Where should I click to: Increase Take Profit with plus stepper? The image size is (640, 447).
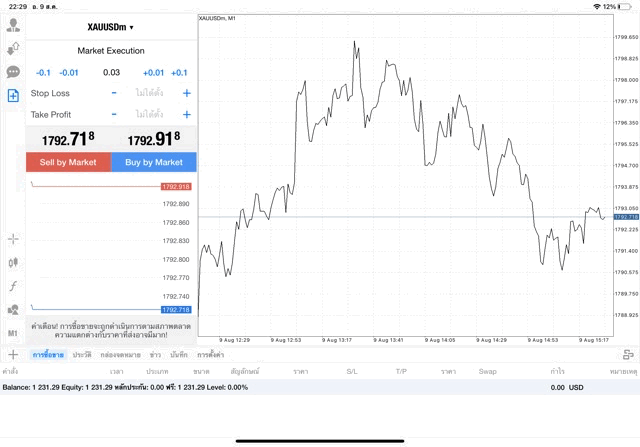[186, 114]
